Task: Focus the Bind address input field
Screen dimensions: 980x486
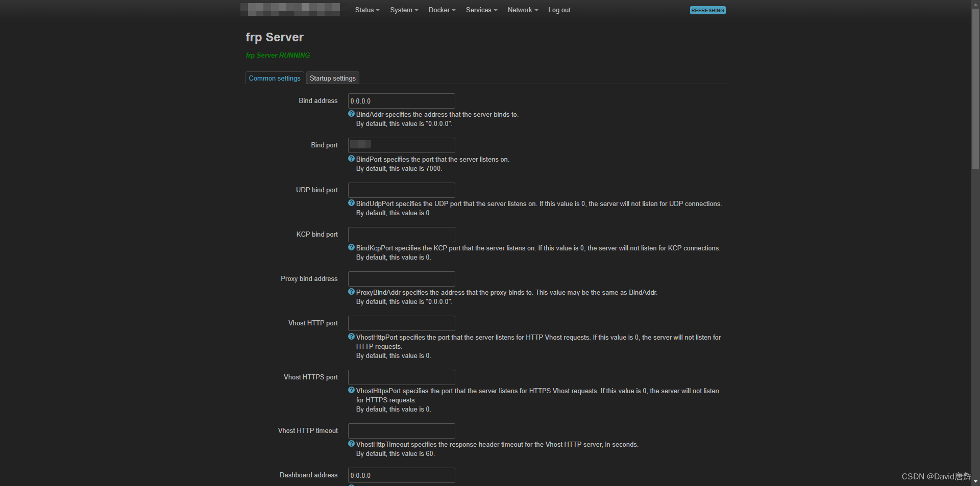Action: coord(401,101)
